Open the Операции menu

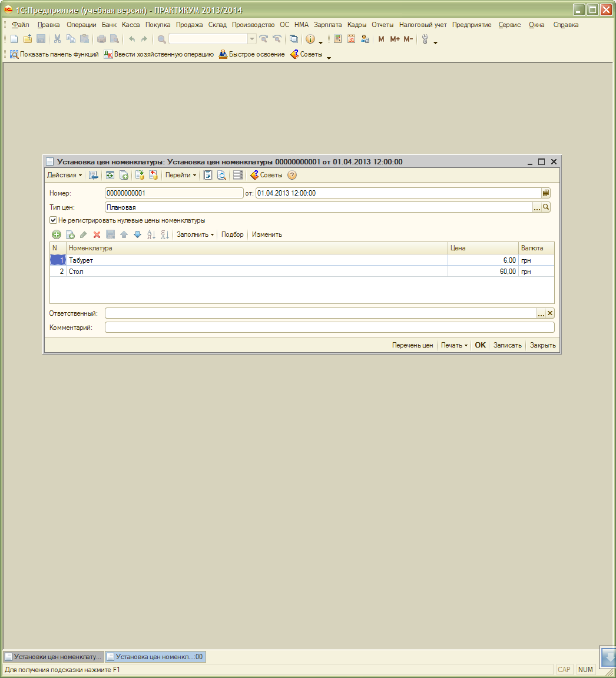pyautogui.click(x=81, y=25)
